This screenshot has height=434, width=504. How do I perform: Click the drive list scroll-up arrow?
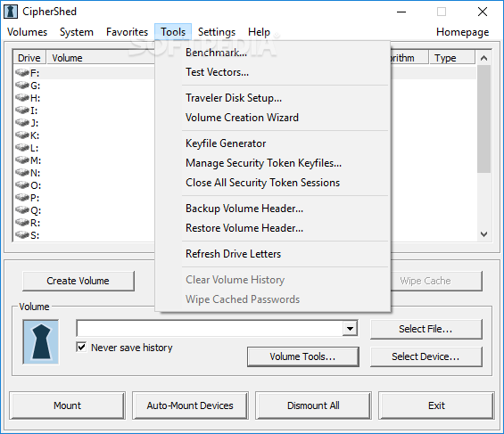click(x=483, y=58)
